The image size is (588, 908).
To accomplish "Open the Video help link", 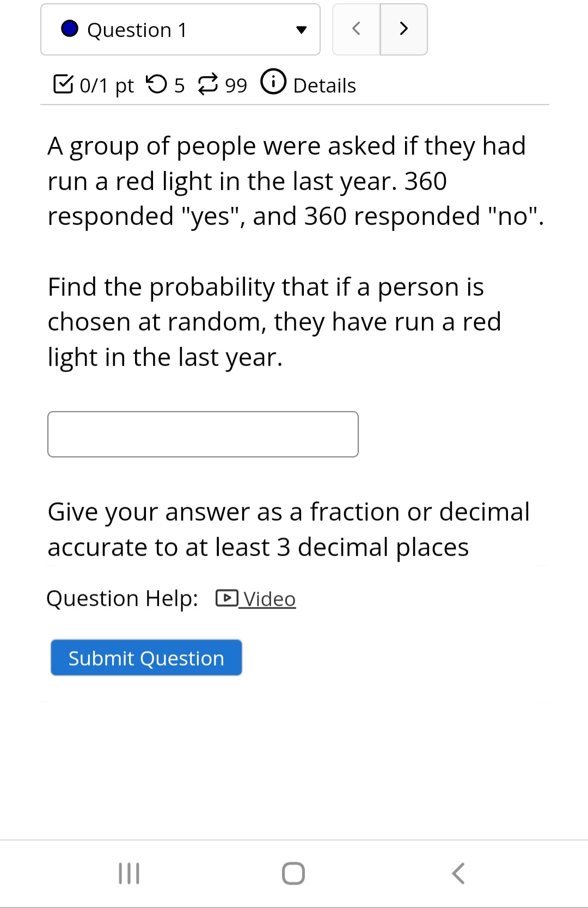I will pyautogui.click(x=267, y=598).
